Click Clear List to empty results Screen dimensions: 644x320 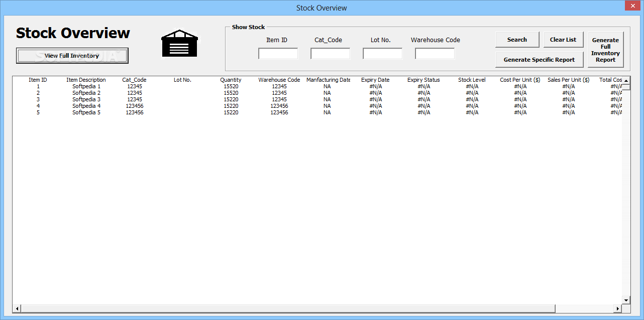click(563, 39)
